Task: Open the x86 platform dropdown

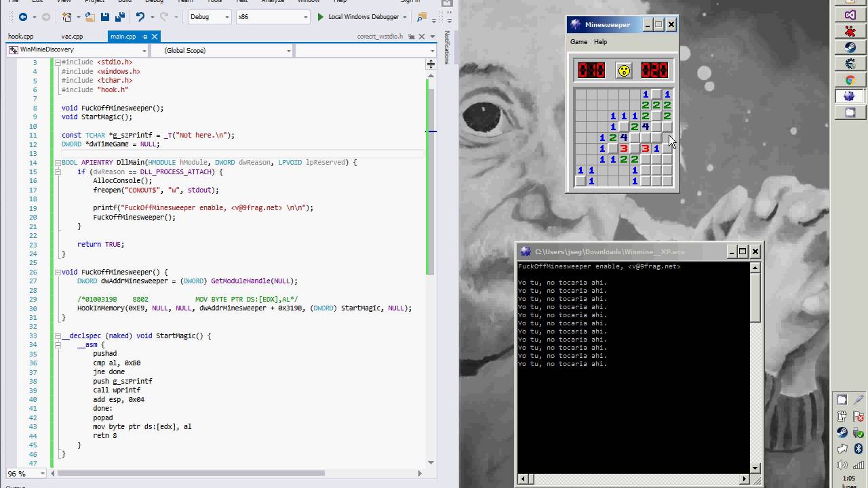Action: [272, 17]
